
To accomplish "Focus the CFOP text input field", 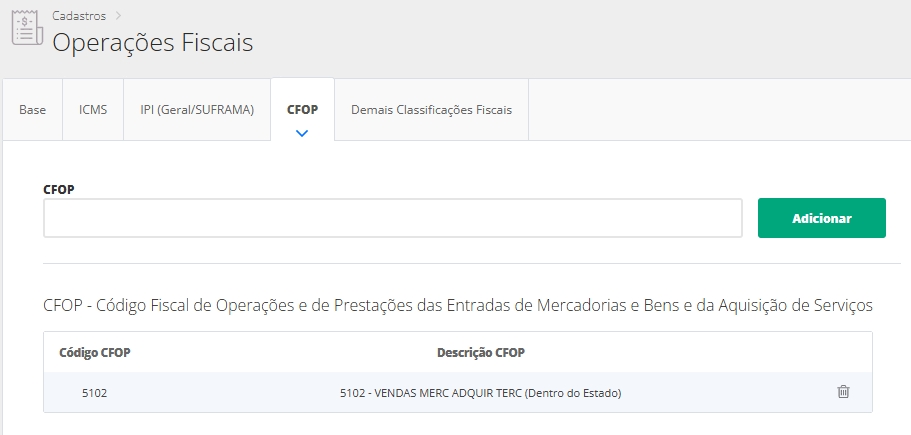I will click(x=392, y=218).
